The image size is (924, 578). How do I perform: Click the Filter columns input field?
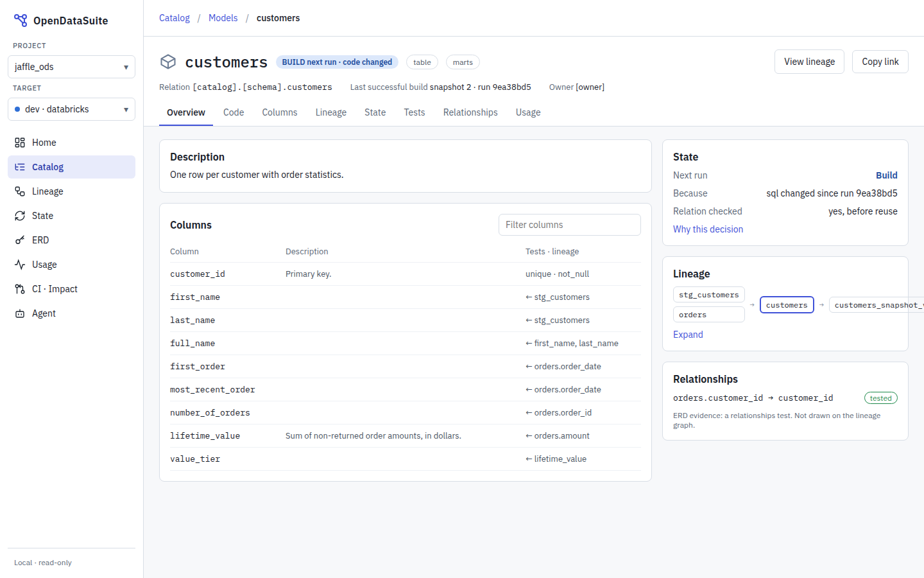point(570,225)
